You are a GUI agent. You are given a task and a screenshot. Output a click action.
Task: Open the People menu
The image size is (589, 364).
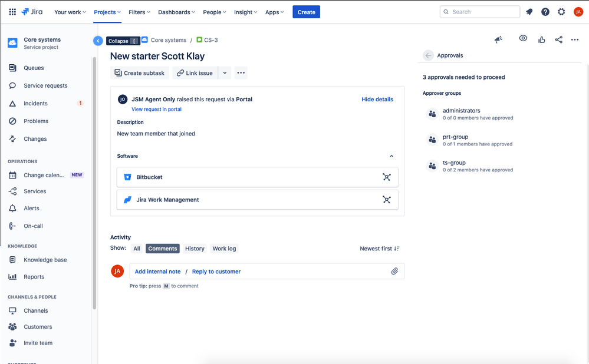(215, 12)
